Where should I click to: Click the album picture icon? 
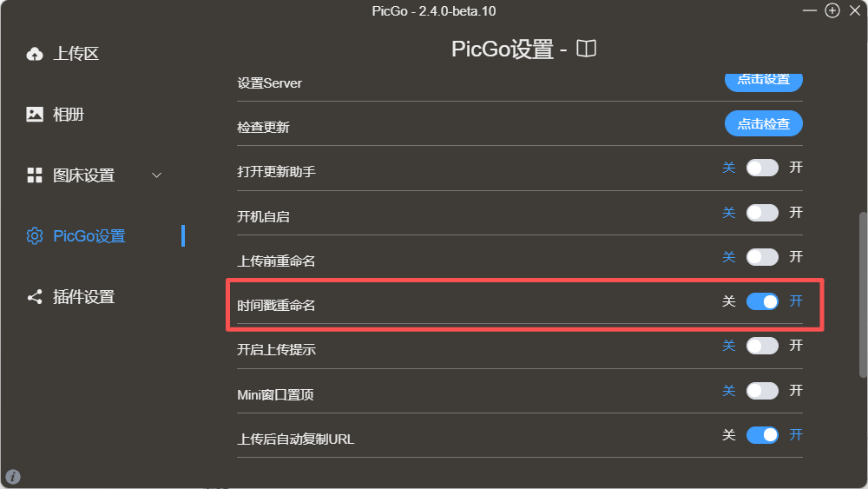click(35, 114)
